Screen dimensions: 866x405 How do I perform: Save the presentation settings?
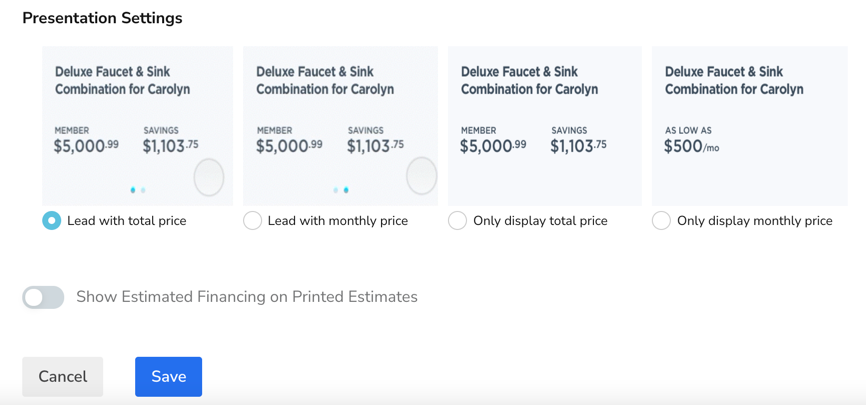(168, 377)
